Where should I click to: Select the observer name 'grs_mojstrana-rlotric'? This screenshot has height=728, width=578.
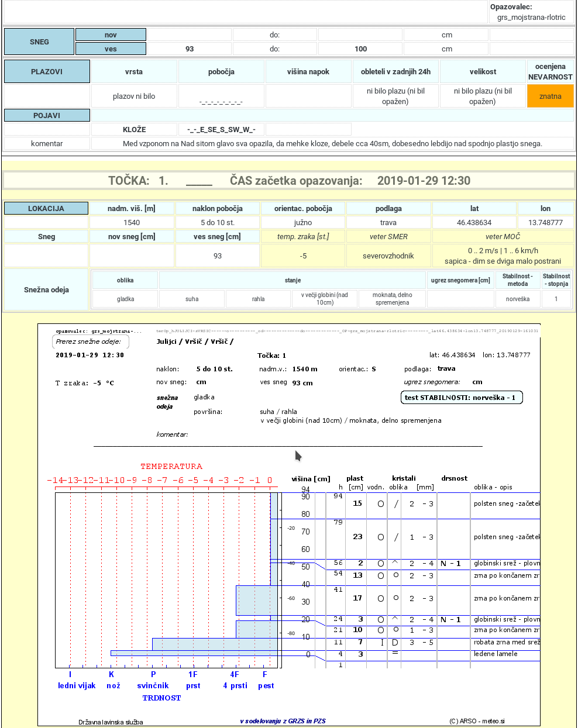(531, 17)
